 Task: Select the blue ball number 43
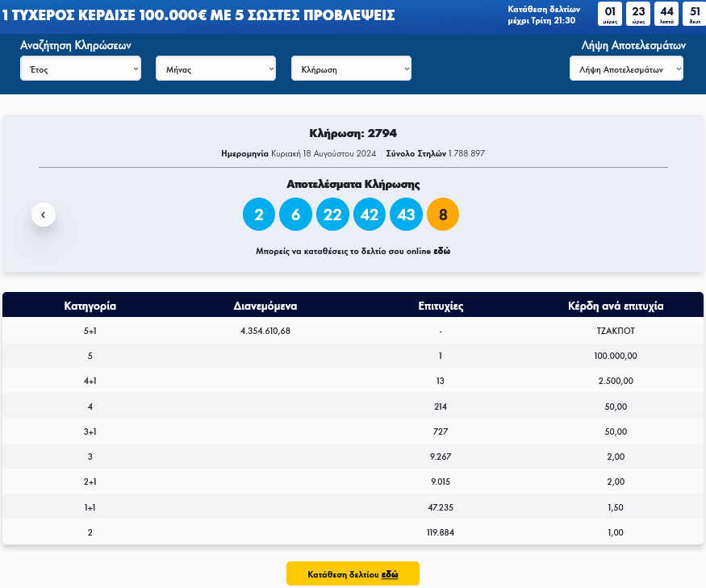(406, 215)
